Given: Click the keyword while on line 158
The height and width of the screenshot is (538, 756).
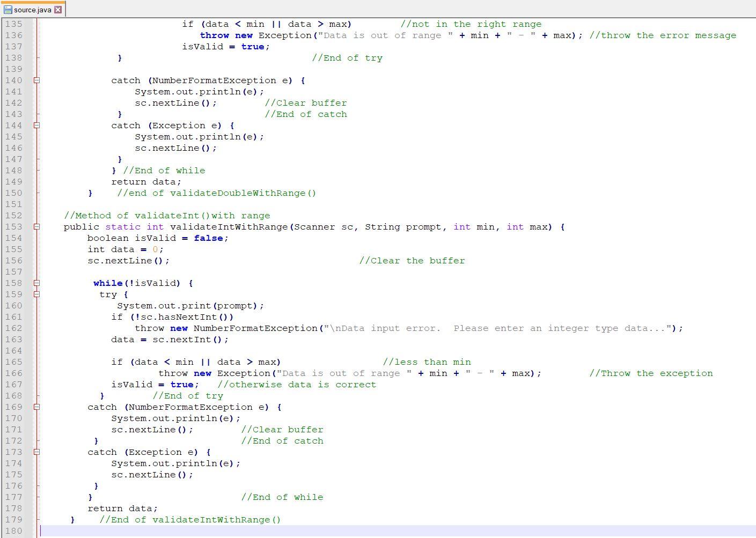Looking at the screenshot, I should pyautogui.click(x=107, y=283).
